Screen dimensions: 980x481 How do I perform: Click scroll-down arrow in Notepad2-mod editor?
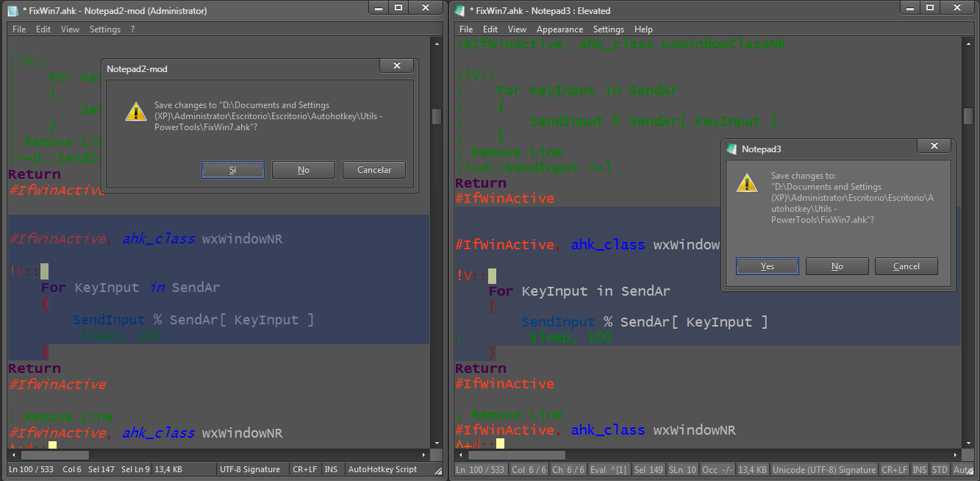(x=437, y=443)
